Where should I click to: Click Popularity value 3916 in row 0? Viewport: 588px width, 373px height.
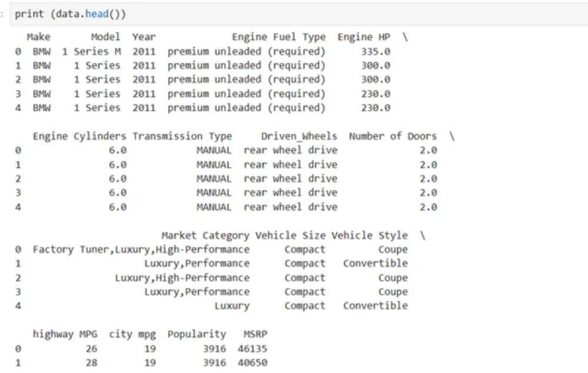[215, 349]
